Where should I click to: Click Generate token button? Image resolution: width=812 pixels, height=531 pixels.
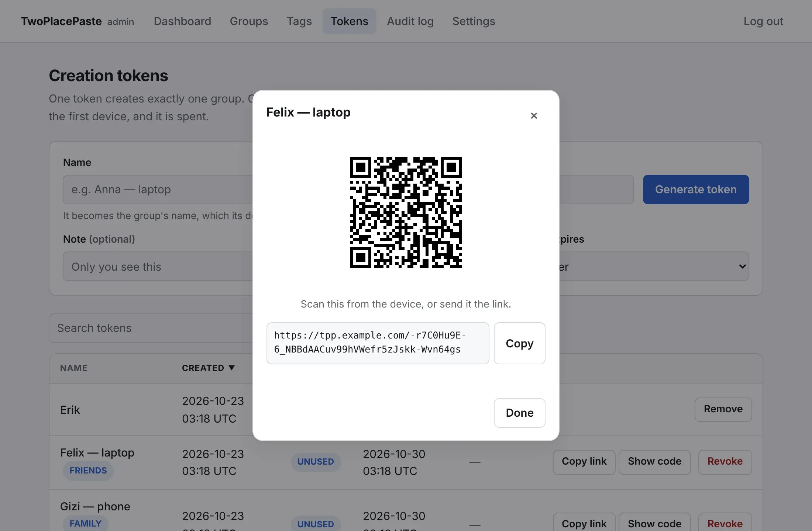[696, 190]
